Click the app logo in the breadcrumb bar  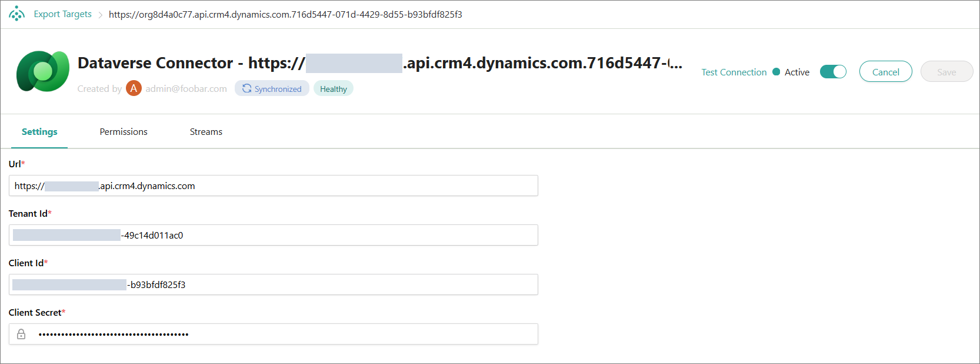point(17,14)
